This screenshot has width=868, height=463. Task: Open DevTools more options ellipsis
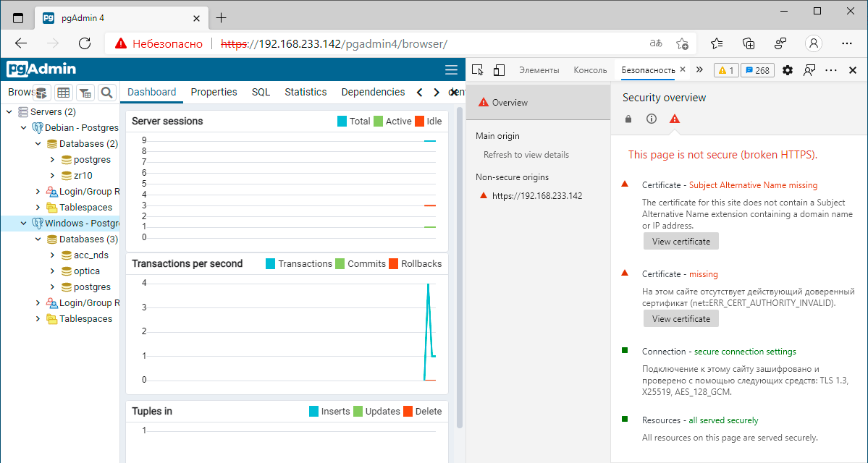tap(831, 70)
